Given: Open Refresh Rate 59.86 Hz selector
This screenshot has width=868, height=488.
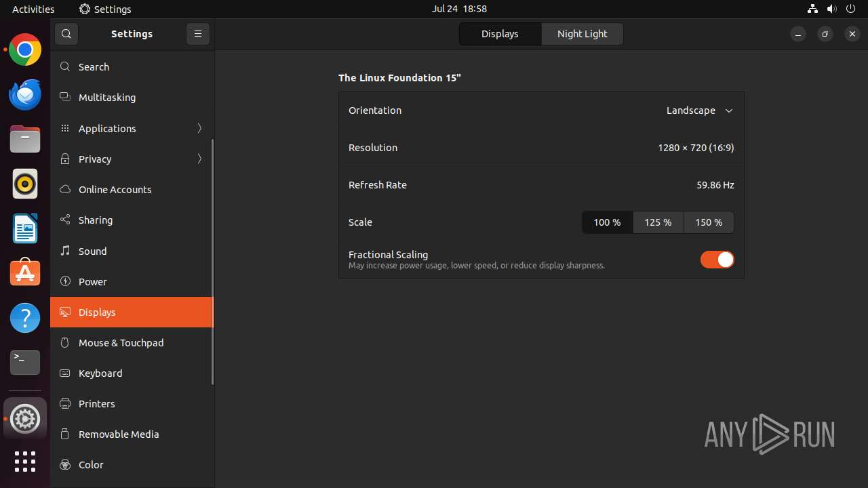Looking at the screenshot, I should point(541,185).
